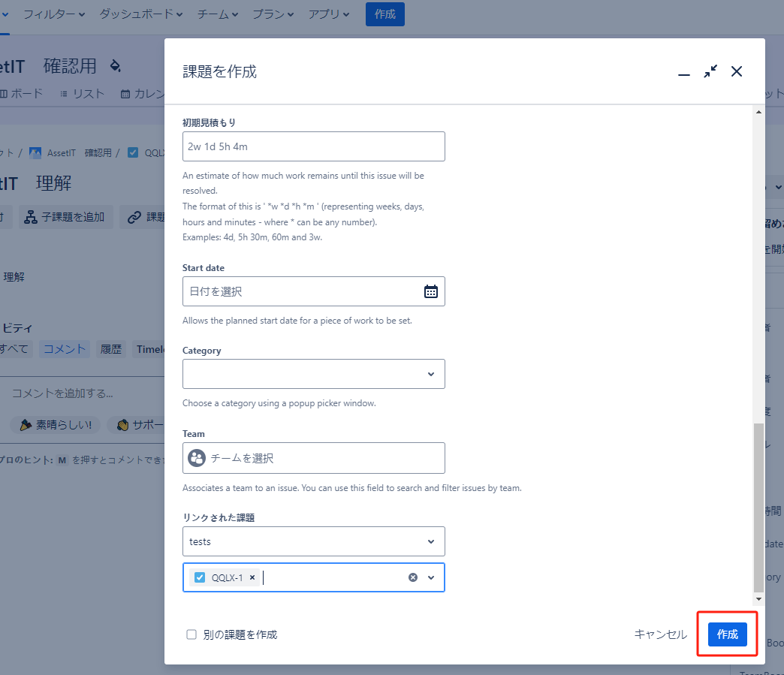Image resolution: width=784 pixels, height=675 pixels.
Task: Click the キャンセル button
Action: pos(660,634)
